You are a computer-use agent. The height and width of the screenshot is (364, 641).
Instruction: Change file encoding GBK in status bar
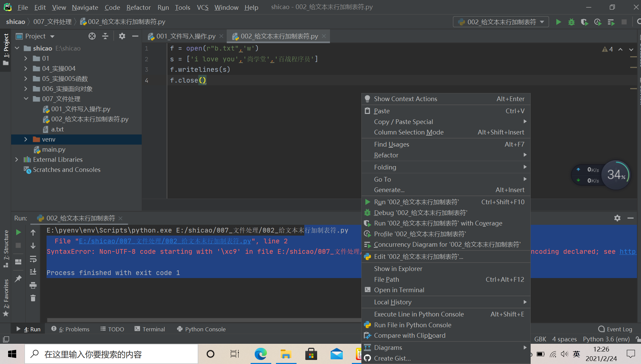pos(540,339)
